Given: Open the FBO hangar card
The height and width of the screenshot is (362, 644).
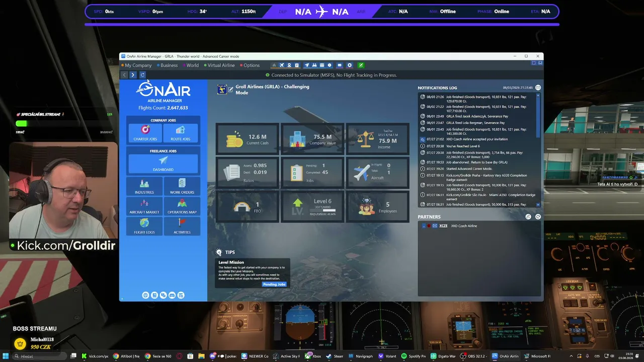Looking at the screenshot, I should (x=247, y=206).
